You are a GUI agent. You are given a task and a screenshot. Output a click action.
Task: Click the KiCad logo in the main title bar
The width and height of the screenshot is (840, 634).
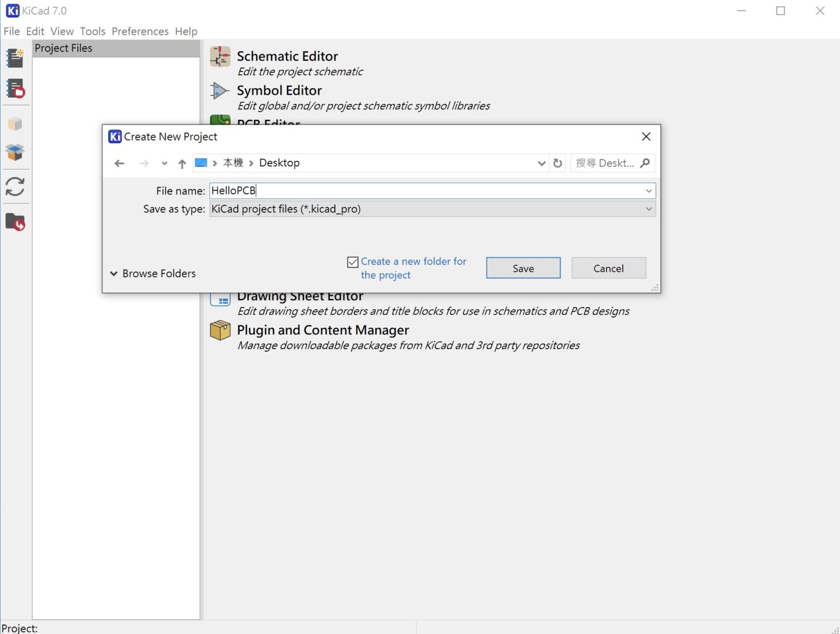(x=13, y=10)
